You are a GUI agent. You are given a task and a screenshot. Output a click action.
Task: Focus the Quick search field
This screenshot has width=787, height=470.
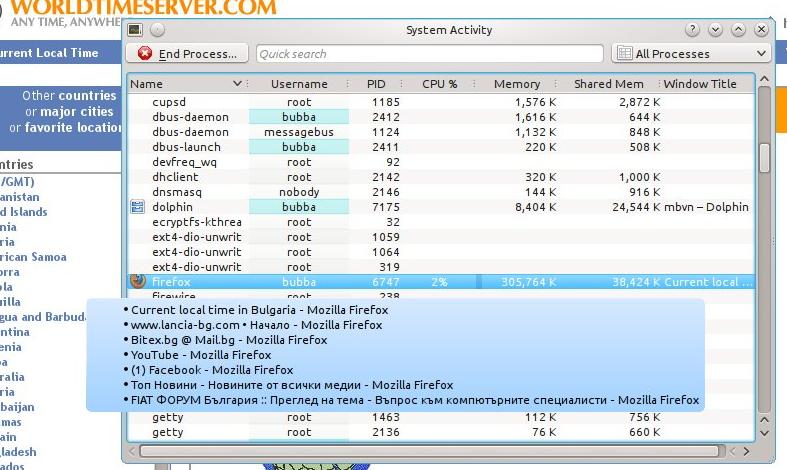(x=430, y=54)
